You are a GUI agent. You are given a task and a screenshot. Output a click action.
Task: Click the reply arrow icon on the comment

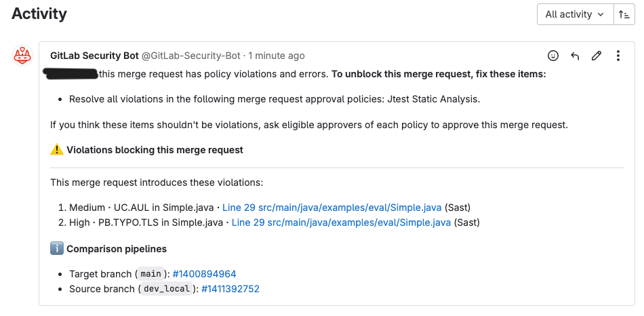coord(575,56)
